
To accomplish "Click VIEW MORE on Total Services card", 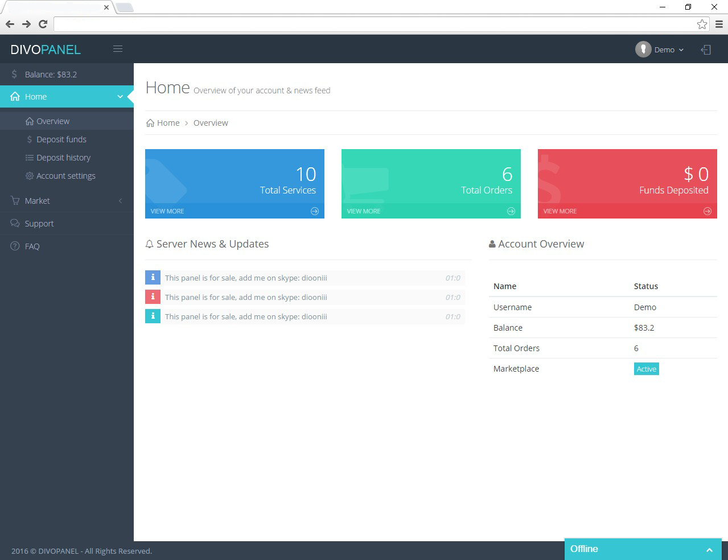I will coord(167,211).
